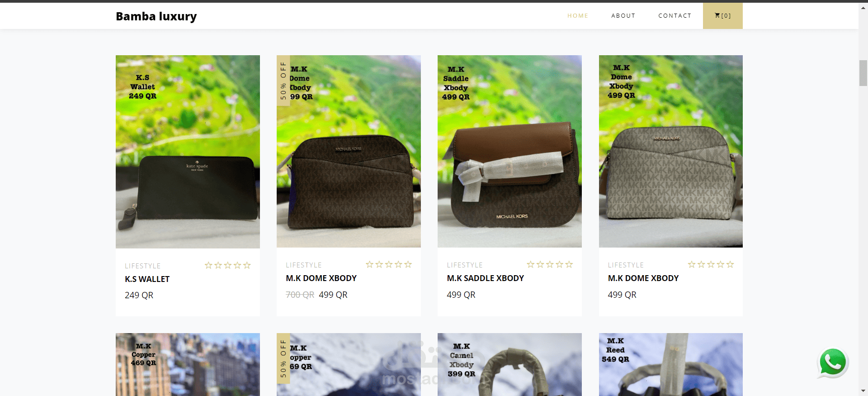This screenshot has width=868, height=396.
Task: Open the M.K Reed 549 QR image
Action: coord(671,365)
